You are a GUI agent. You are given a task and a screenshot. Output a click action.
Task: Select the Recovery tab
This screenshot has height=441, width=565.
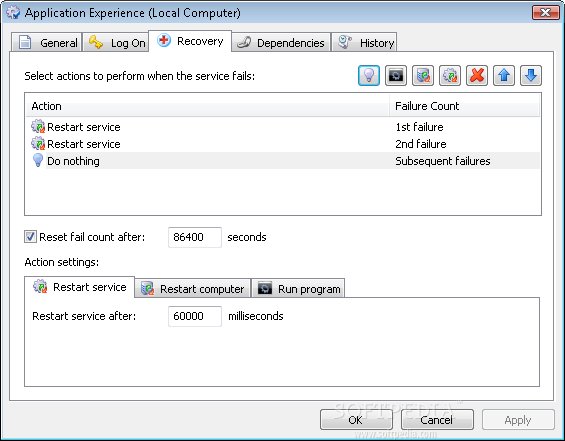pyautogui.click(x=190, y=41)
